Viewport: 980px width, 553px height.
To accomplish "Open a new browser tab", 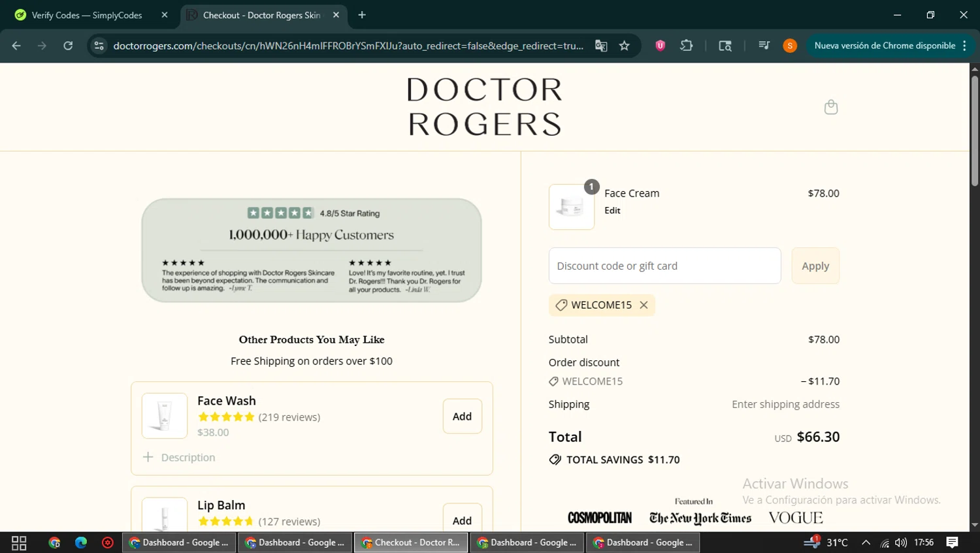I will coord(362,15).
